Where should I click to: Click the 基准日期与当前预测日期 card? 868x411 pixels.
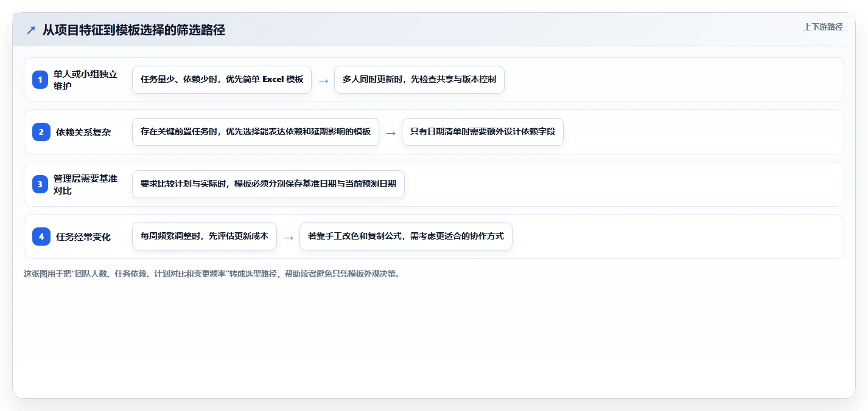[268, 184]
